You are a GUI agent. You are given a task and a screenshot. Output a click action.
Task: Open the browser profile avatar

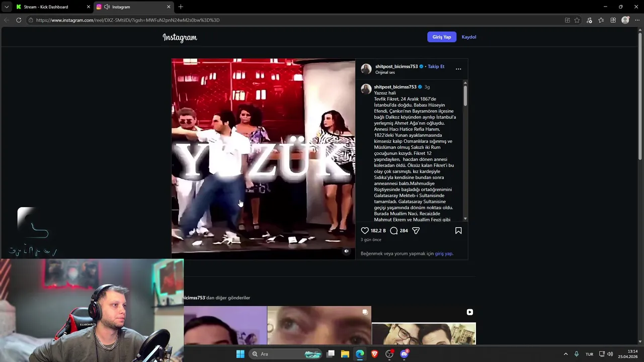[x=625, y=20]
